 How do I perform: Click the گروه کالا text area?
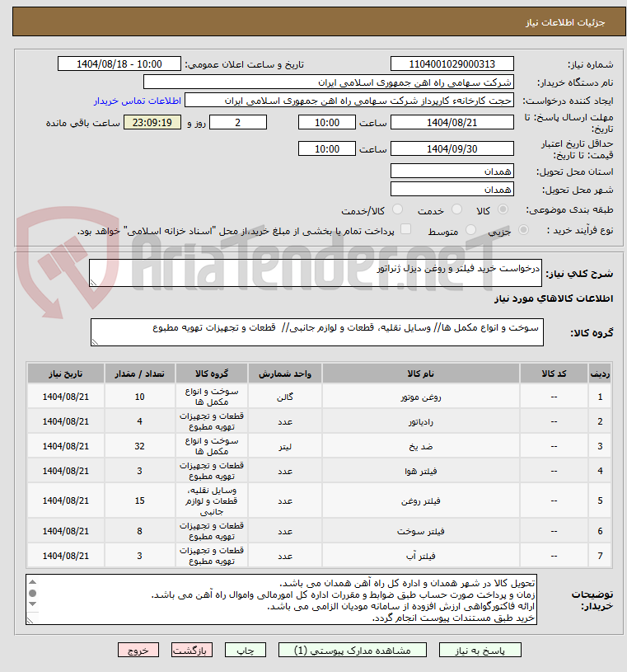point(317,331)
